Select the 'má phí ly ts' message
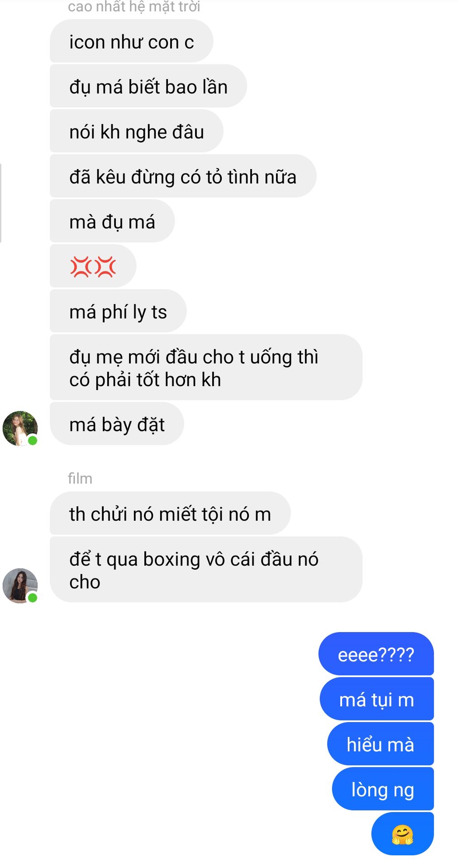The image size is (458, 868). 118,311
